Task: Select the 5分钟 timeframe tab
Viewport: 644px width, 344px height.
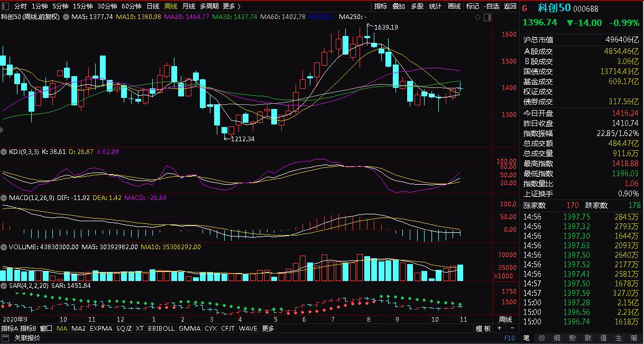Action: (x=60, y=6)
